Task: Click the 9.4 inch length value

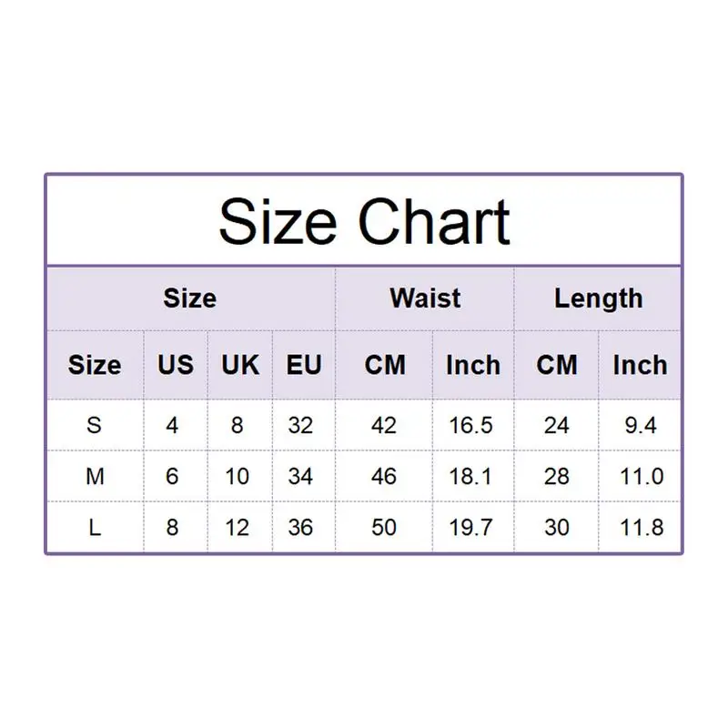Action: point(640,425)
